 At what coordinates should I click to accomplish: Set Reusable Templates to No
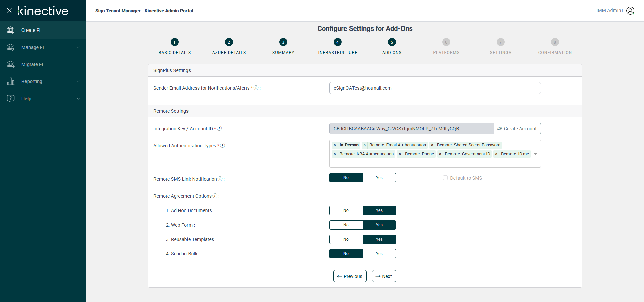pyautogui.click(x=346, y=239)
